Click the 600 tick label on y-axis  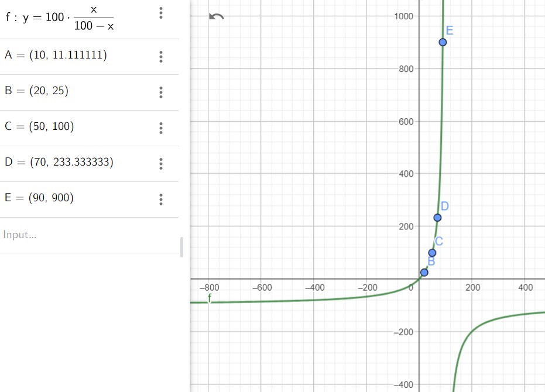point(406,122)
